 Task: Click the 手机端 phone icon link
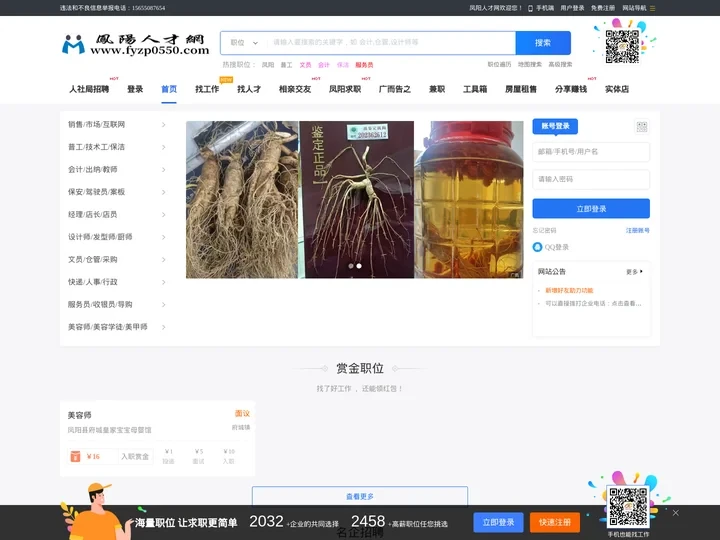tap(541, 8)
